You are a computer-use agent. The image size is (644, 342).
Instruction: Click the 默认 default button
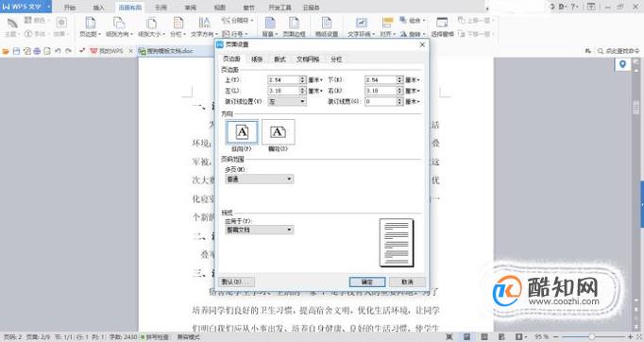coord(237,282)
